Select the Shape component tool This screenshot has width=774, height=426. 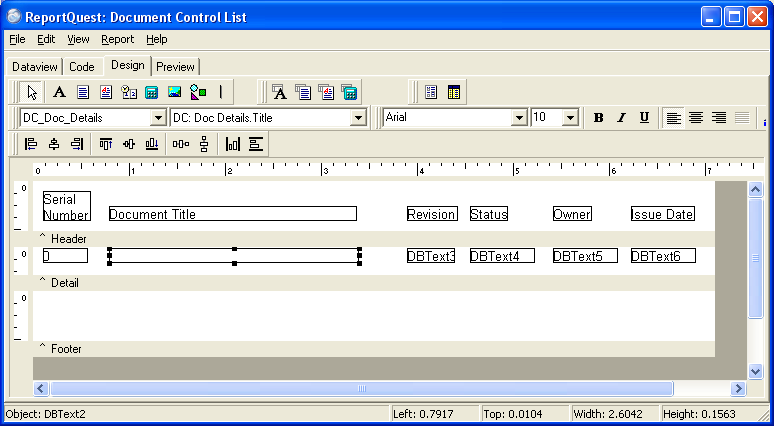pos(198,92)
